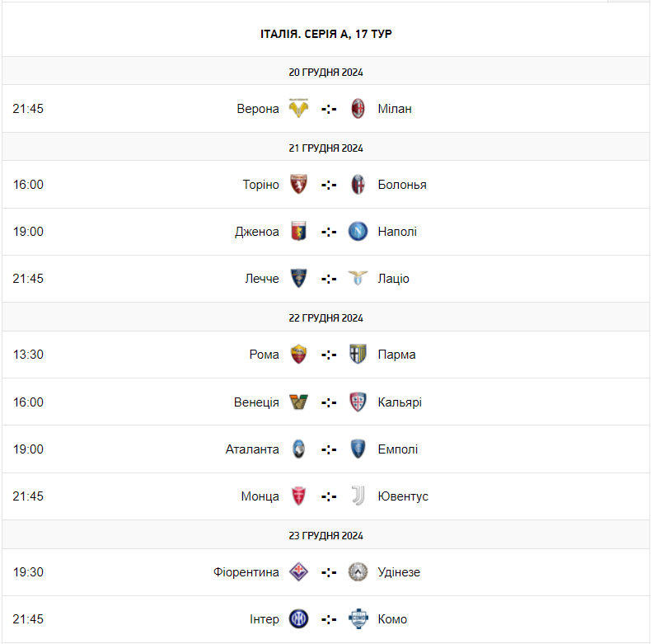Click the Емполі team name

pos(398,449)
